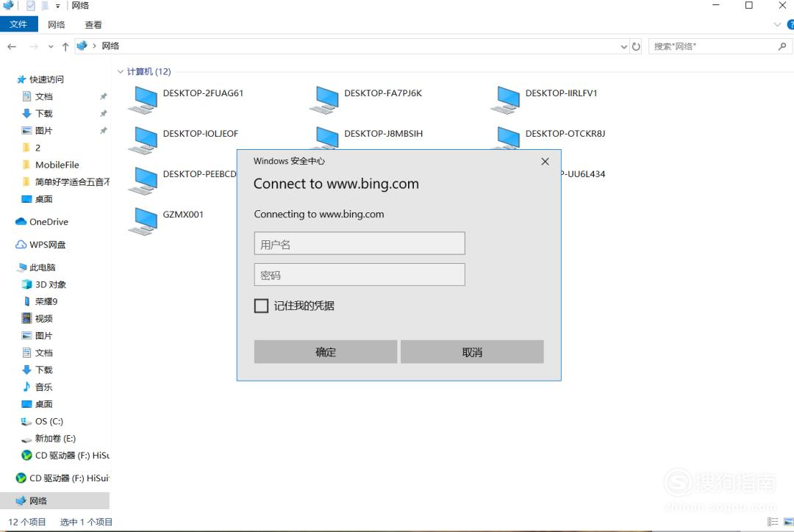Open WPS网盘 in the sidebar
794x532 pixels.
click(47, 245)
